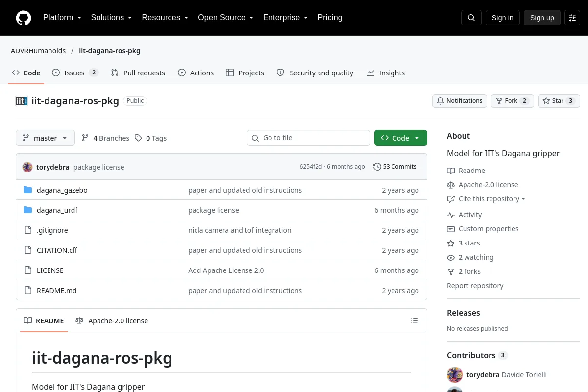Open the Insights tab
Viewport: 588px width, 392px height.
385,73
